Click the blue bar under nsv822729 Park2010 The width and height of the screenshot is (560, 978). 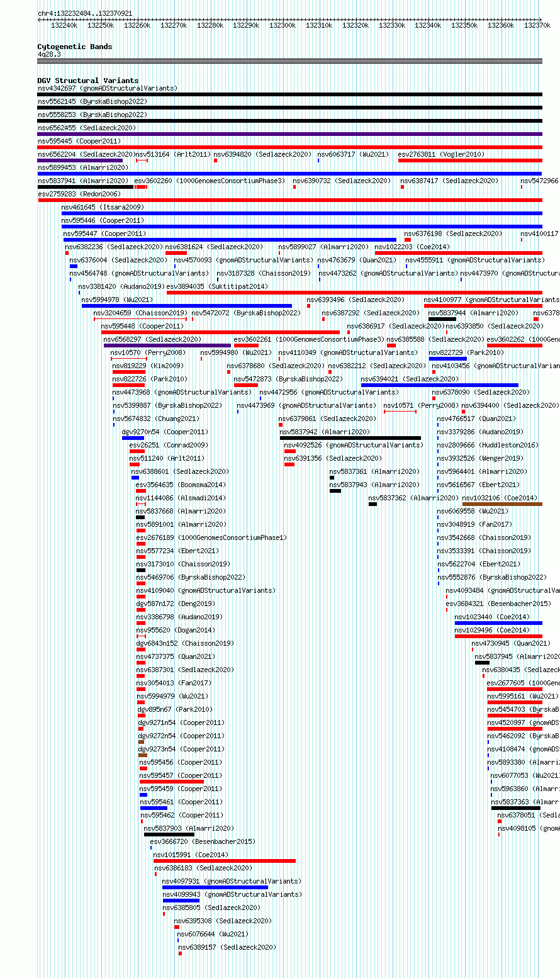click(448, 359)
